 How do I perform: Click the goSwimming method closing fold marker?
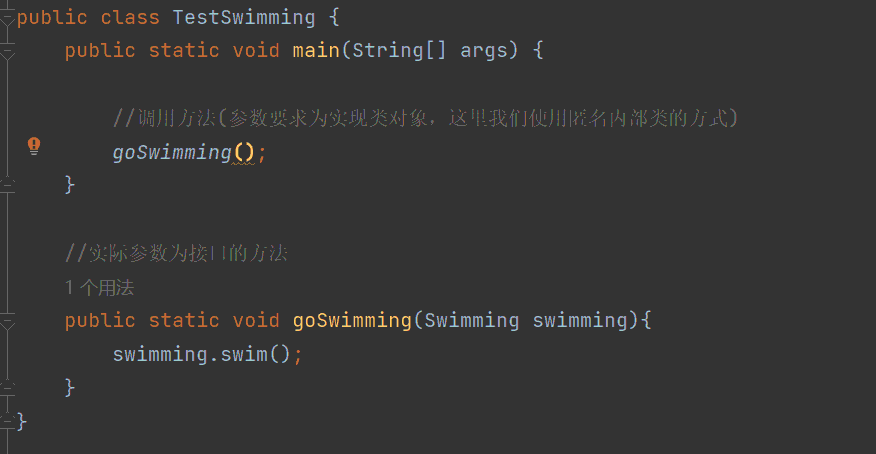(x=7, y=386)
